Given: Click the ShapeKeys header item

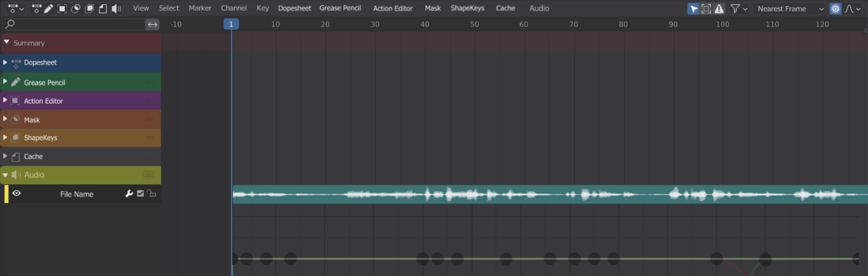Looking at the screenshot, I should [x=467, y=8].
